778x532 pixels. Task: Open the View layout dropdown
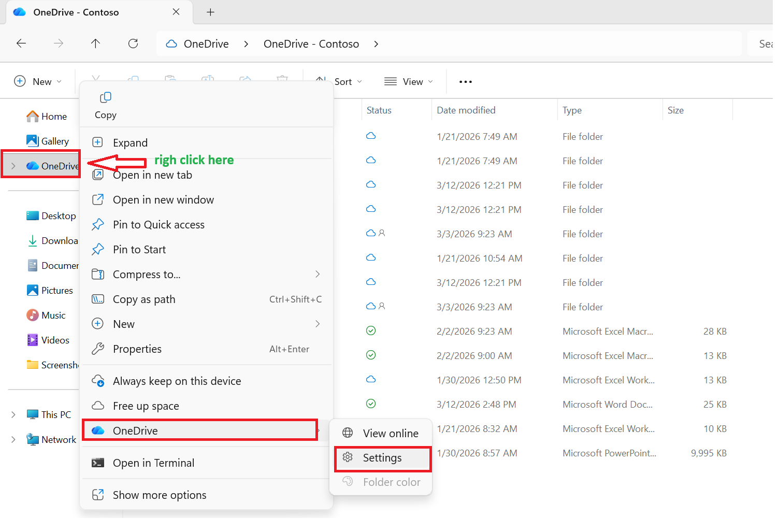pyautogui.click(x=409, y=81)
